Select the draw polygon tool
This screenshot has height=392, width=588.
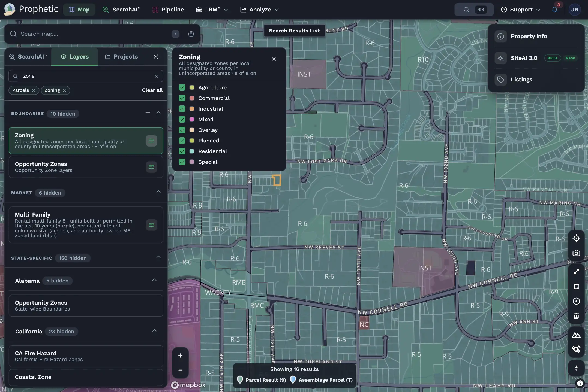coord(576,286)
